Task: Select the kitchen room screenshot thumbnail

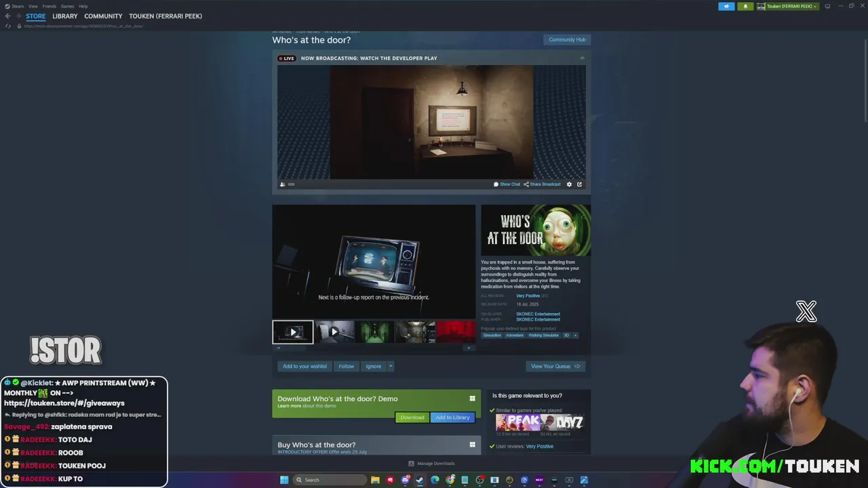Action: click(416, 332)
